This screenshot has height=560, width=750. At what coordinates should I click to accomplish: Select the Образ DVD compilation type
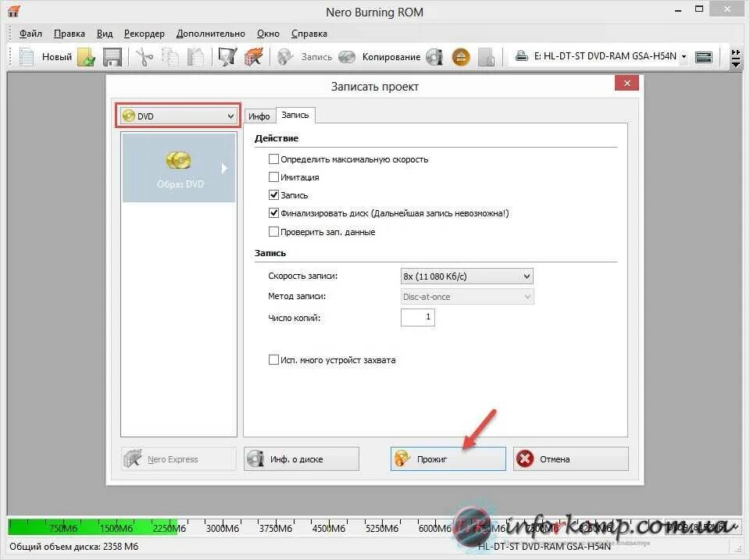(x=179, y=168)
